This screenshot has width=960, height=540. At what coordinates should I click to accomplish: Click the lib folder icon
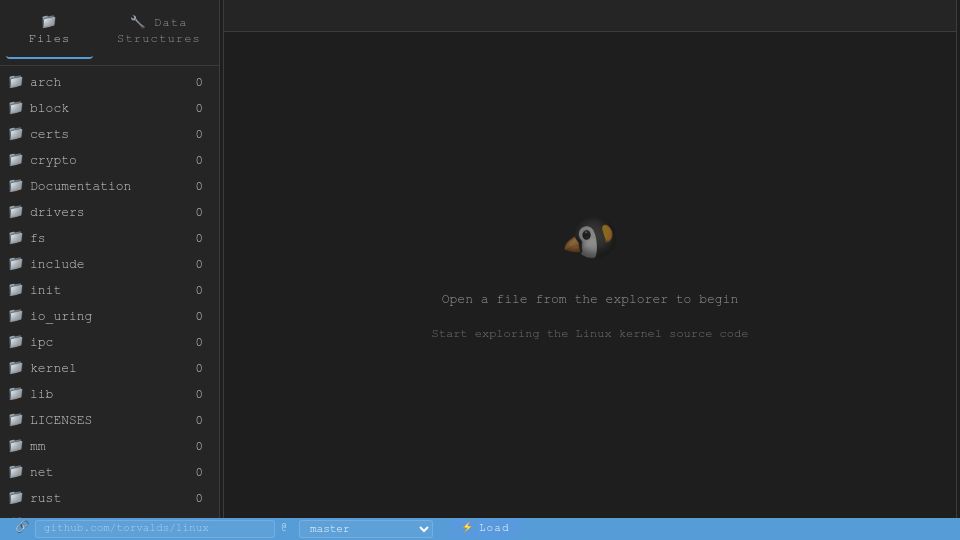point(16,394)
